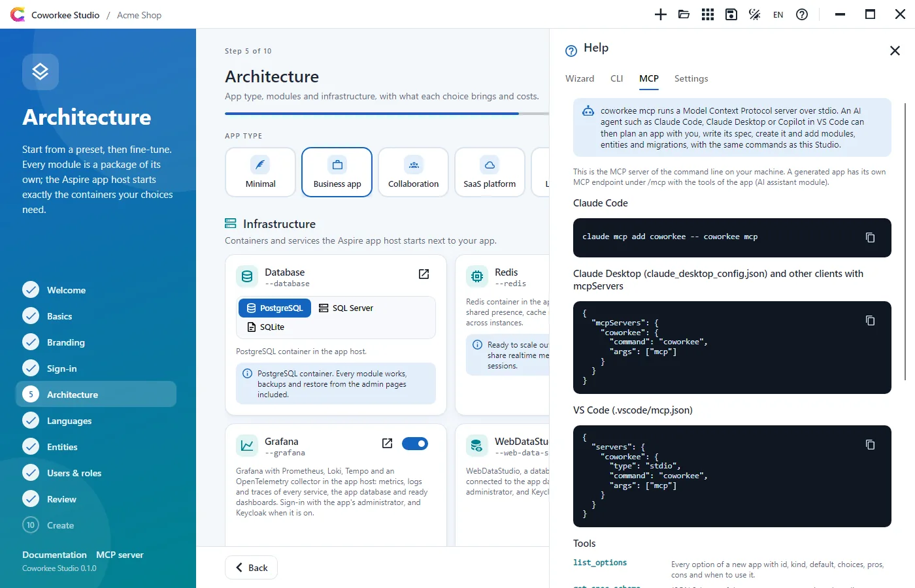Copy the Claude Code command

[870, 237]
